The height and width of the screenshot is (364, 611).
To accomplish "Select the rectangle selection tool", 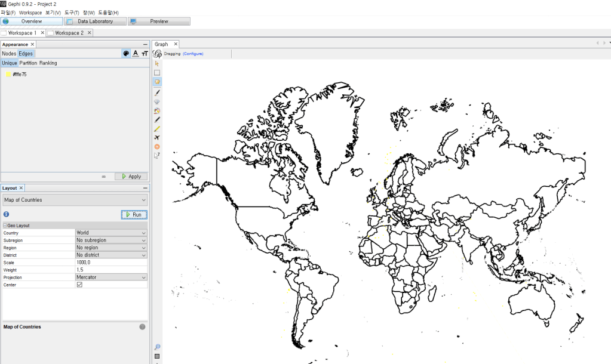I will tap(157, 72).
